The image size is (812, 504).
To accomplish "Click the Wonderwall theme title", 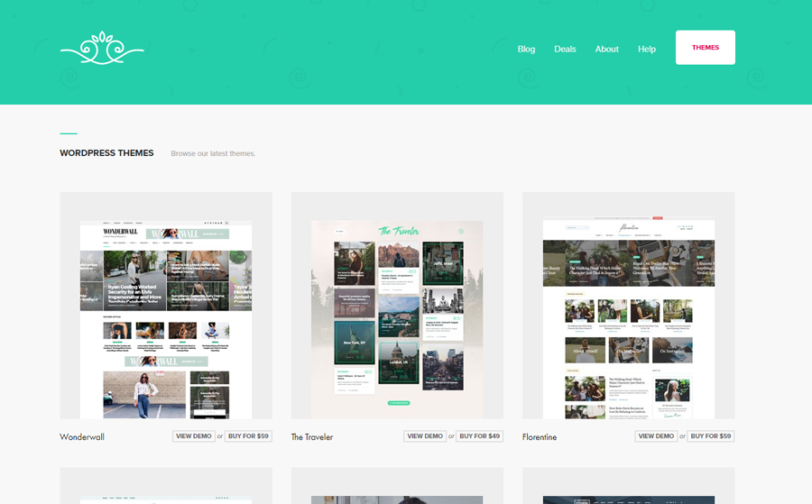I will click(x=82, y=437).
